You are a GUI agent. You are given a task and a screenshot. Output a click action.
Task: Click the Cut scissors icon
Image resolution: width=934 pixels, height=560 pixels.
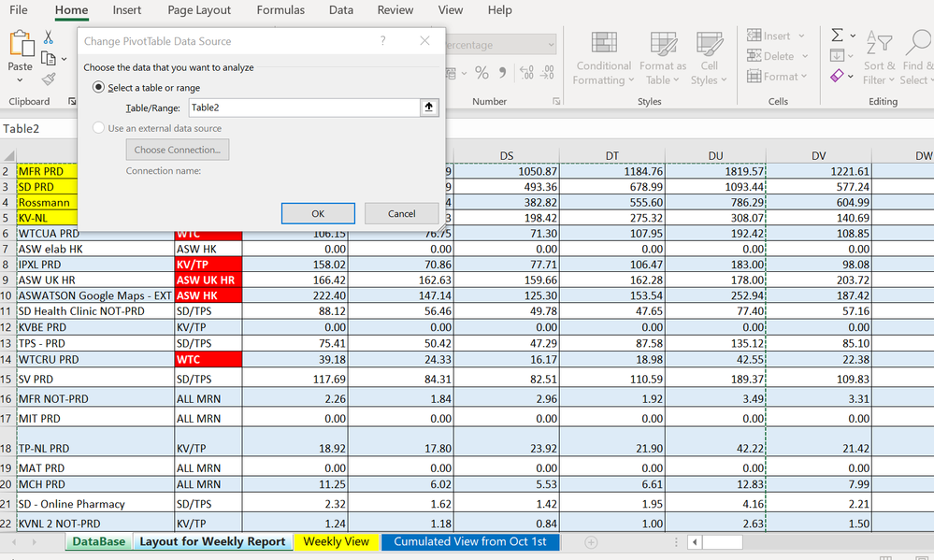coord(49,37)
